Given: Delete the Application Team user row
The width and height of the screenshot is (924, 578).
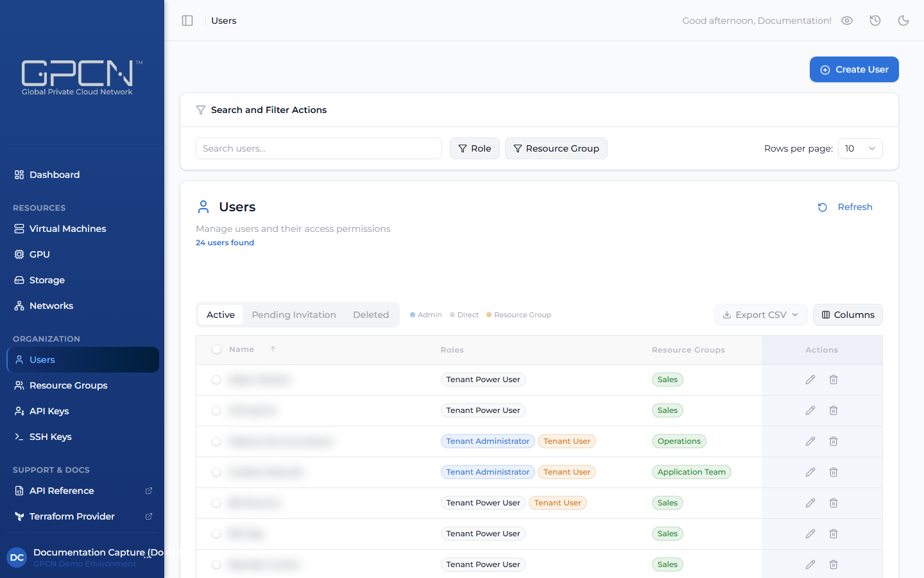Looking at the screenshot, I should tap(834, 472).
